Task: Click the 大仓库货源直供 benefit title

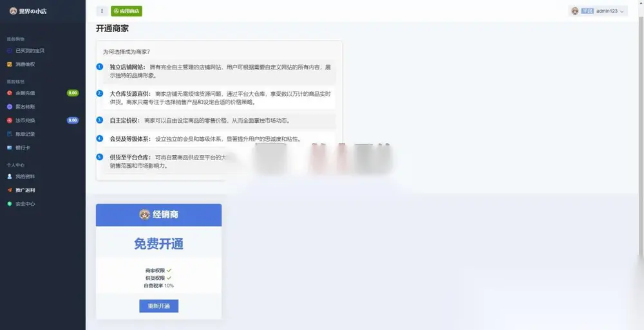Action: click(x=130, y=94)
